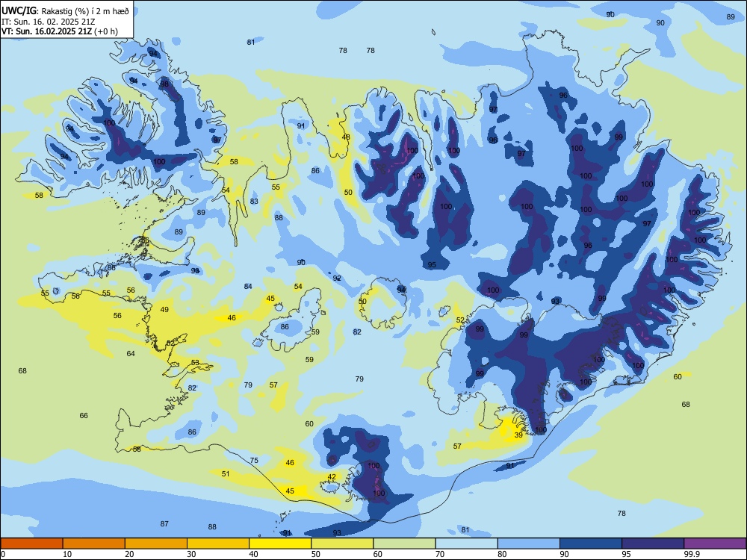747x560 pixels.
Task: Click the 'UWC/IG: Rakastig (%) í 2 m hæð' title
Action: (x=65, y=11)
